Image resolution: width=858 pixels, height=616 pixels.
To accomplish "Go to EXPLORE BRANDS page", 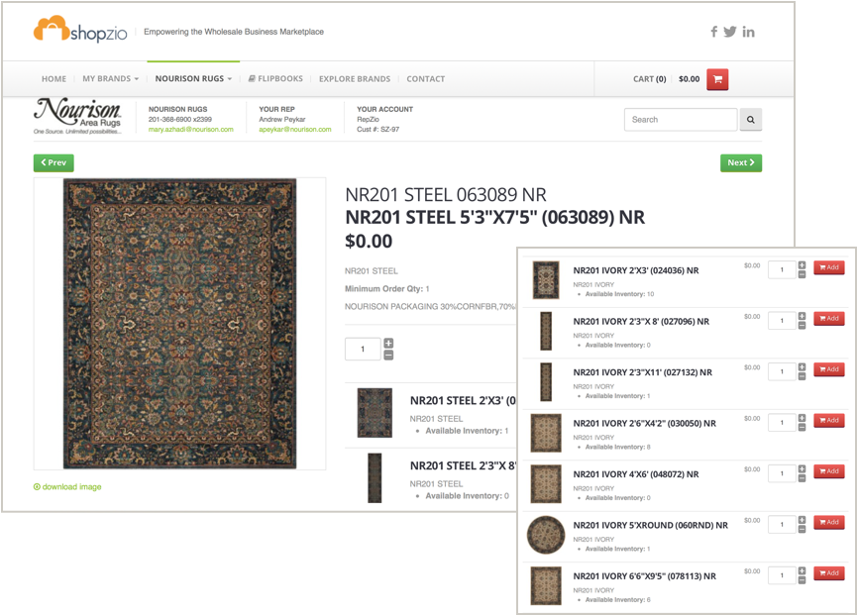I will 355,79.
